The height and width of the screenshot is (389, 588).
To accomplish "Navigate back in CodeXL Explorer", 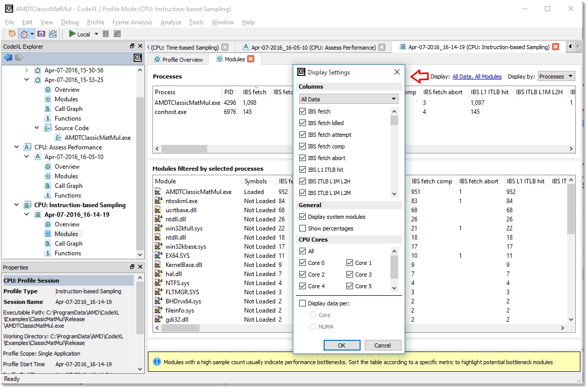I will (8, 57).
